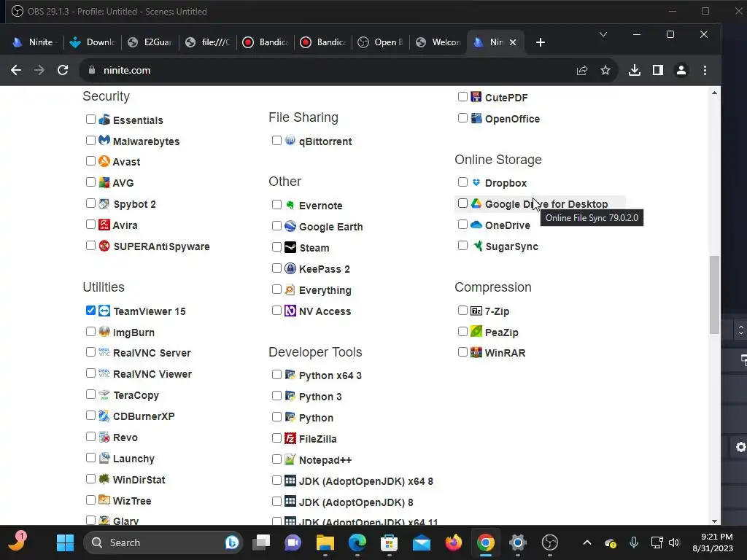Click the TeamViewer 15 icon
The height and width of the screenshot is (560, 747).
coord(104,311)
